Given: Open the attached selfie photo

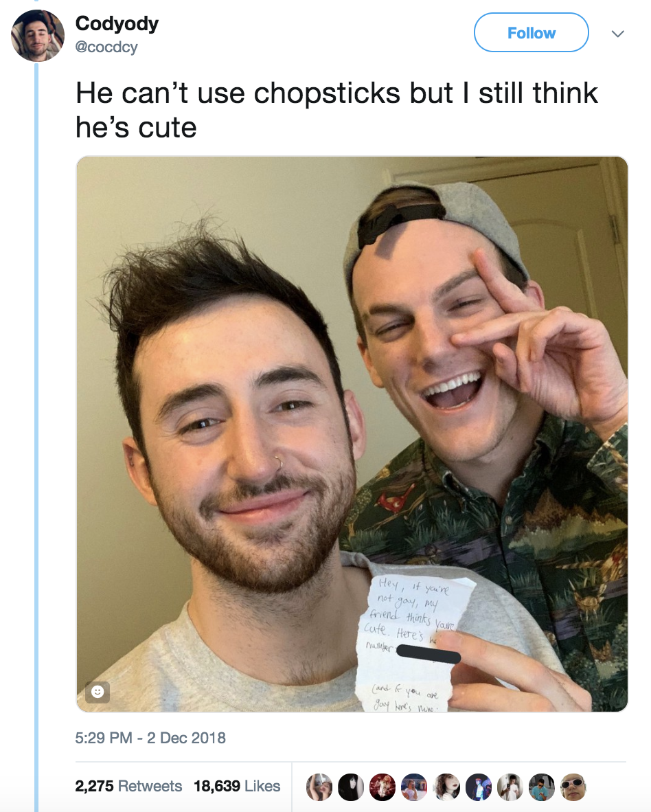Looking at the screenshot, I should pyautogui.click(x=352, y=434).
